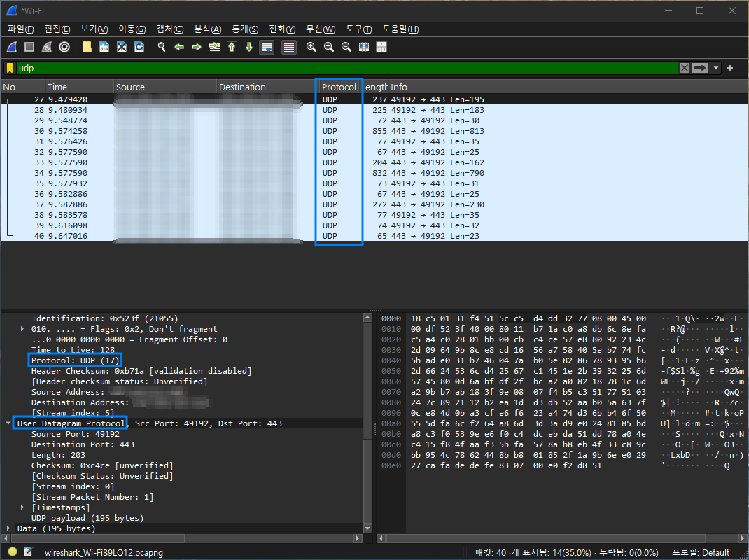Reload this capture file
Image resolution: width=749 pixels, height=560 pixels.
[x=139, y=47]
